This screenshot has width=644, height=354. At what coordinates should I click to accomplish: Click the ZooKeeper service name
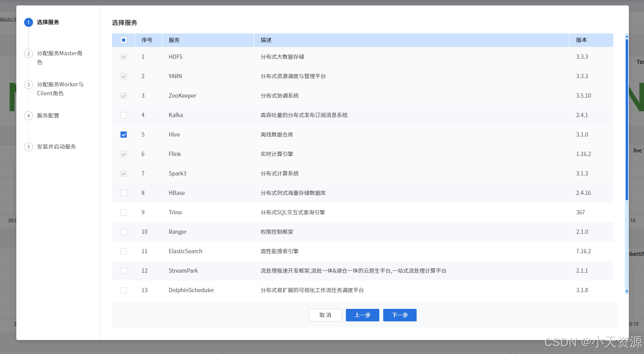[183, 96]
